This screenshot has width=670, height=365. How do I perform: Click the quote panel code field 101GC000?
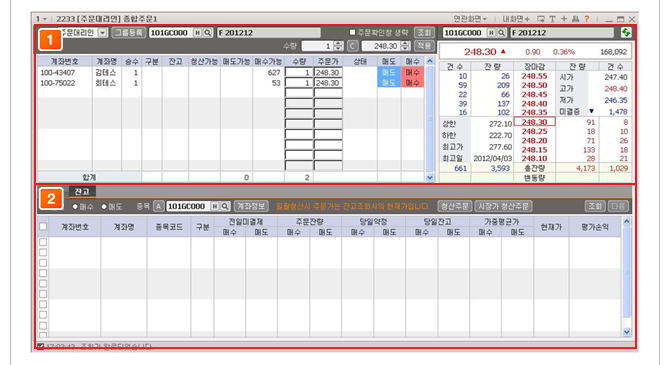click(x=464, y=33)
